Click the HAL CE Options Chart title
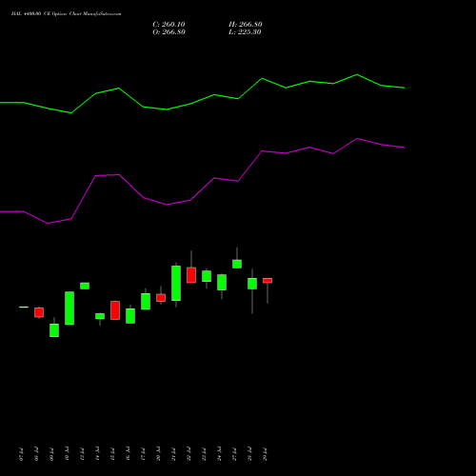The image size is (476, 476). tap(66, 14)
